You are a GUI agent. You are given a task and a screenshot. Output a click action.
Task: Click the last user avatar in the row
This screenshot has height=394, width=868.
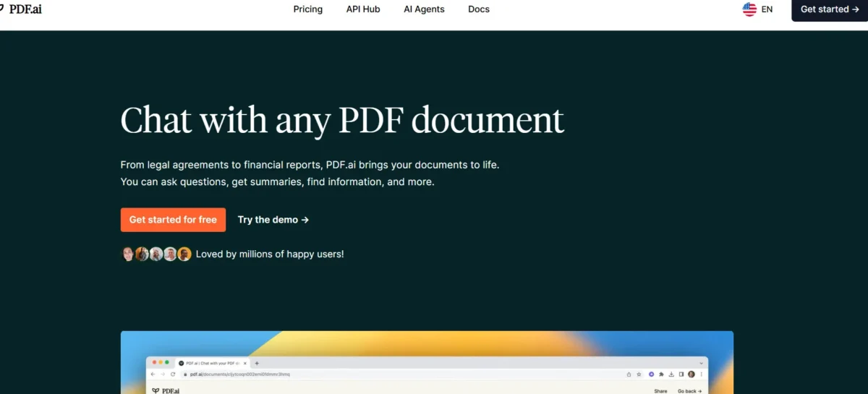click(184, 254)
